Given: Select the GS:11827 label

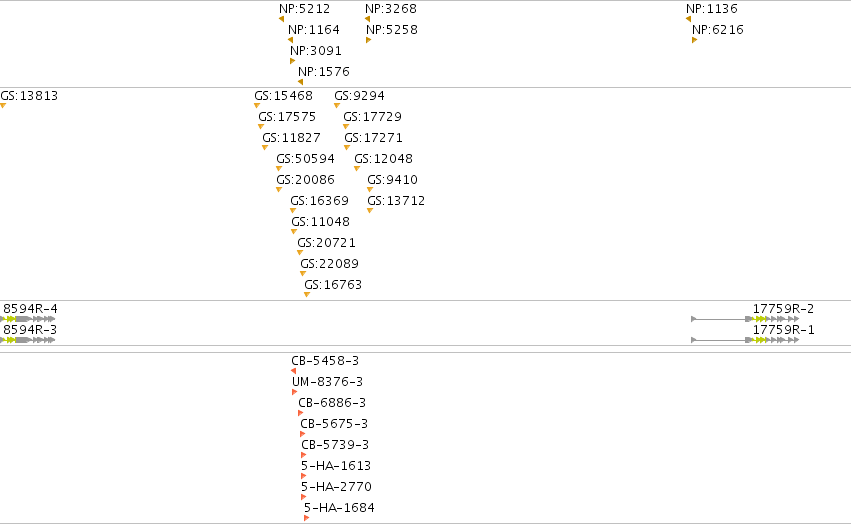Looking at the screenshot, I should pos(291,138).
